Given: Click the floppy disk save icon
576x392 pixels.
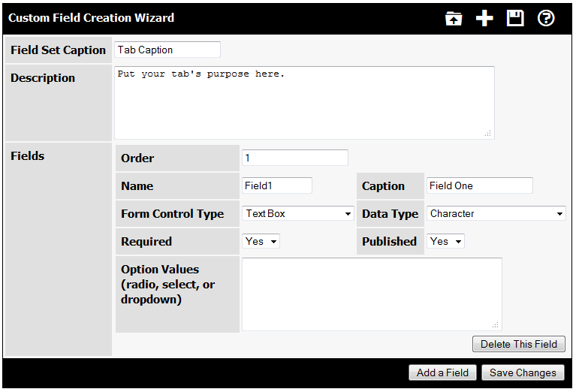Looking at the screenshot, I should (515, 18).
